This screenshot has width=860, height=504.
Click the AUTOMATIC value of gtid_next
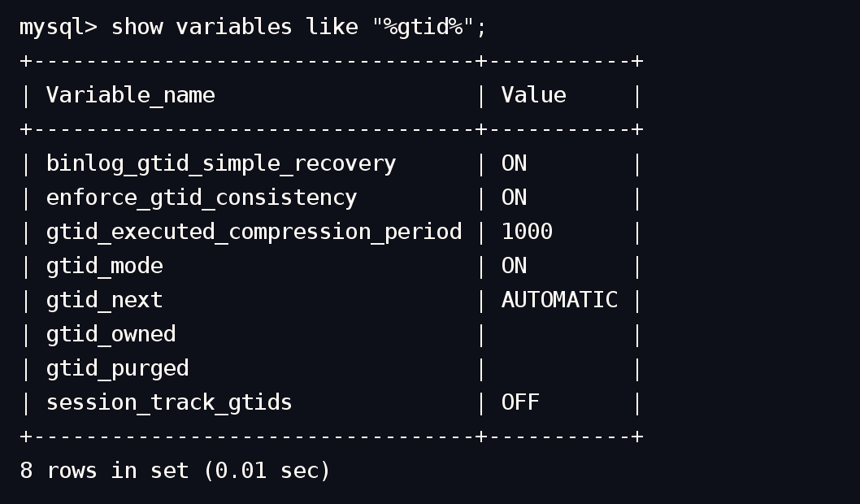[x=559, y=300]
